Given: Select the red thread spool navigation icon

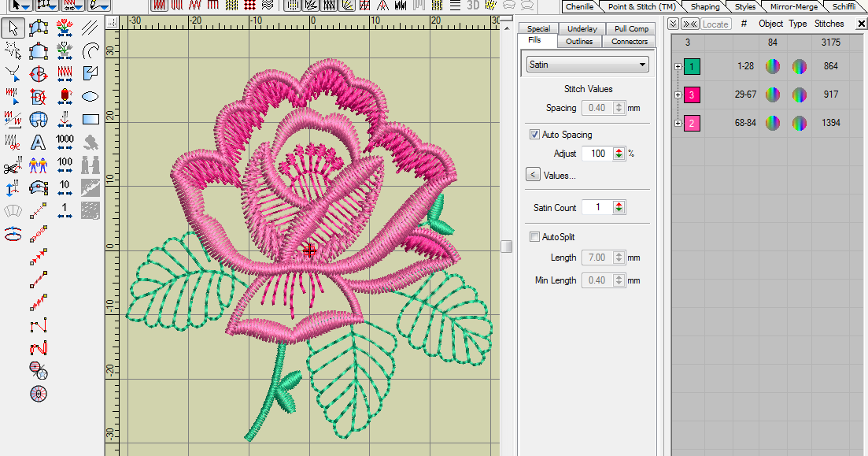Looking at the screenshot, I should click(65, 96).
